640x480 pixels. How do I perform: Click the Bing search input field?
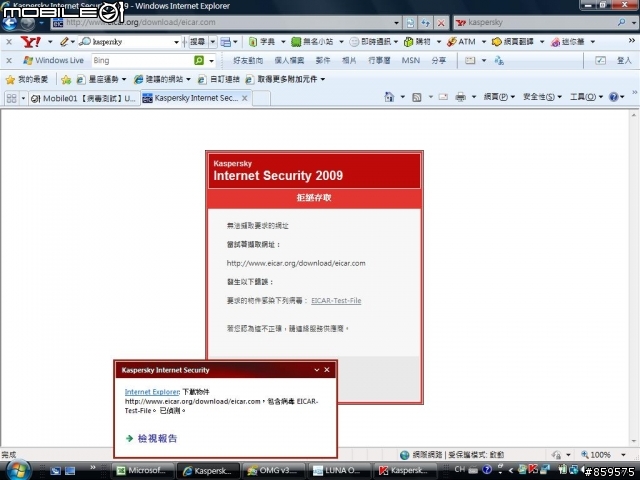coord(142,60)
